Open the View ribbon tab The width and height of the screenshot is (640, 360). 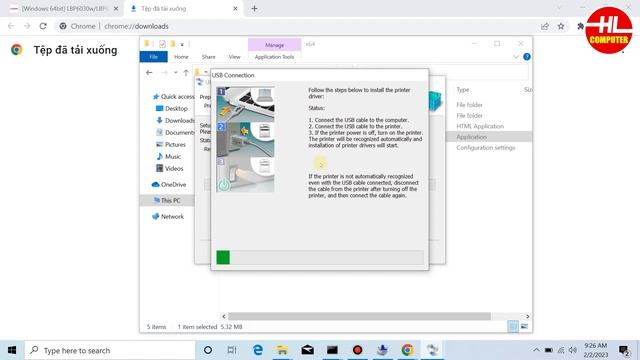click(234, 57)
